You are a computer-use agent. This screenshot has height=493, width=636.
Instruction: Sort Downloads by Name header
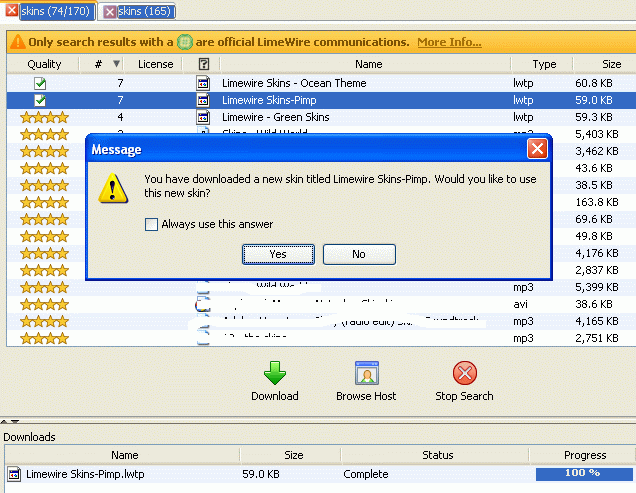click(x=125, y=455)
